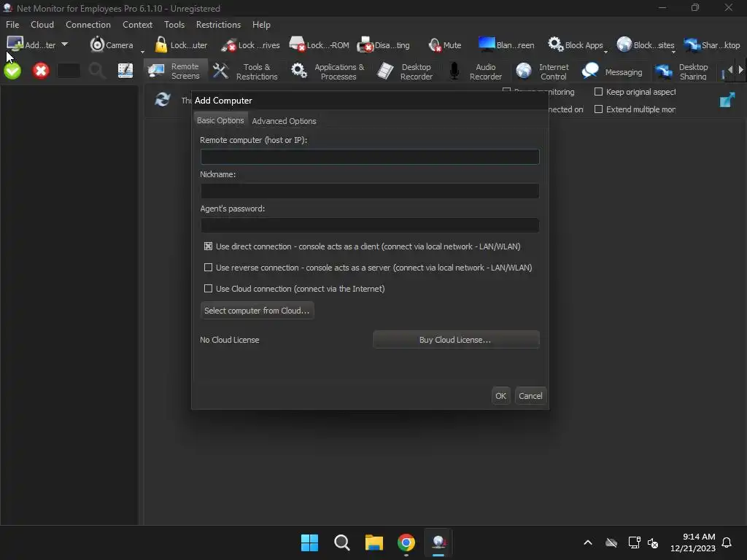747x560 pixels.
Task: Show hidden system tray icons
Action: tap(588, 542)
